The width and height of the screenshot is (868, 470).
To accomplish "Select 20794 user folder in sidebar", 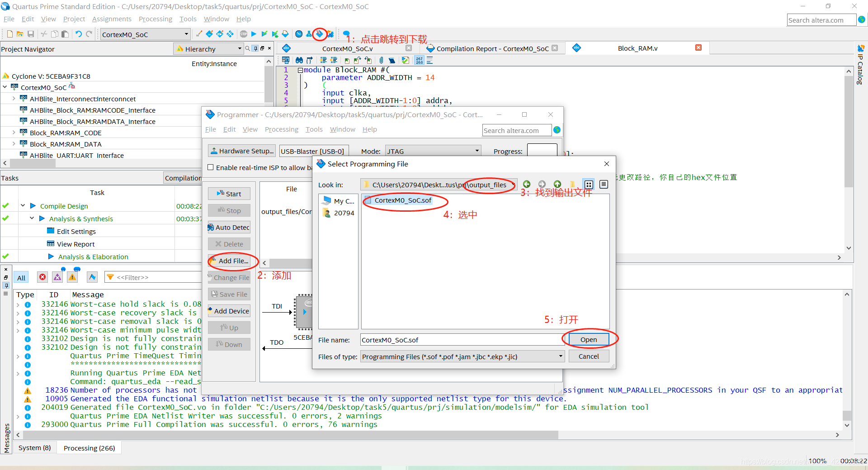I will point(339,213).
